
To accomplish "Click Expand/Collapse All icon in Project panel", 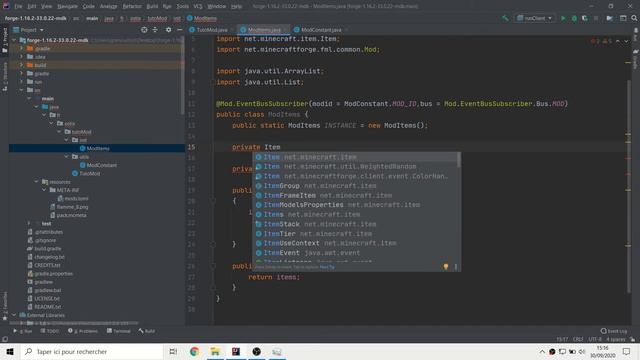I will pyautogui.click(x=155, y=30).
